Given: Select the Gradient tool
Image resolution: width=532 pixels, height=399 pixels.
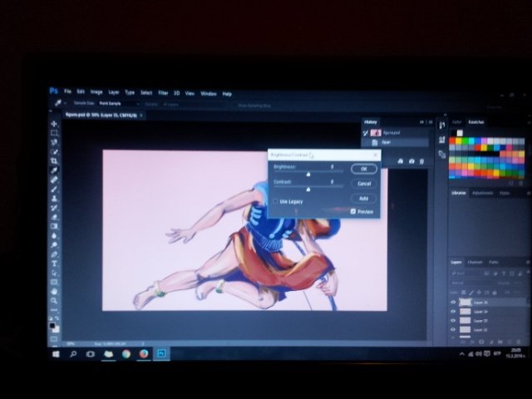Looking at the screenshot, I should pyautogui.click(x=54, y=226).
